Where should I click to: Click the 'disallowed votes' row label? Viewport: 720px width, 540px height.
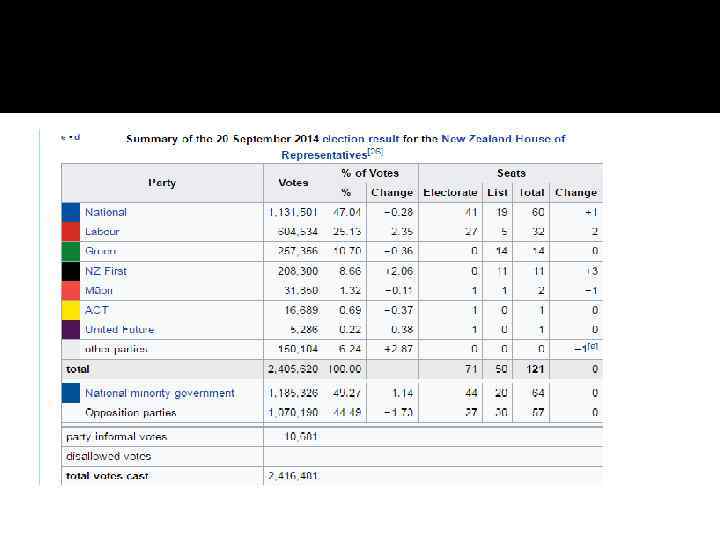coord(108,456)
